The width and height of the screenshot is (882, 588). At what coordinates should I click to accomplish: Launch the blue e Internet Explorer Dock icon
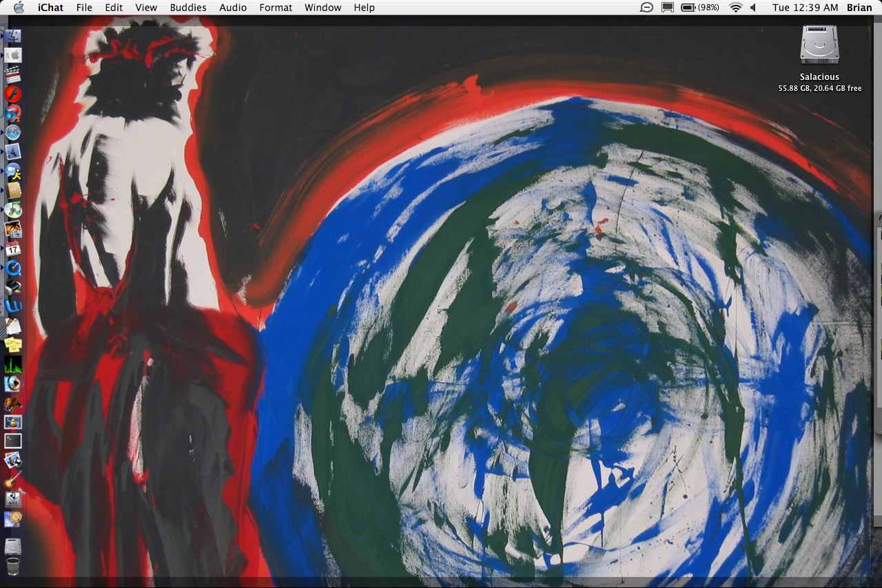click(x=13, y=306)
